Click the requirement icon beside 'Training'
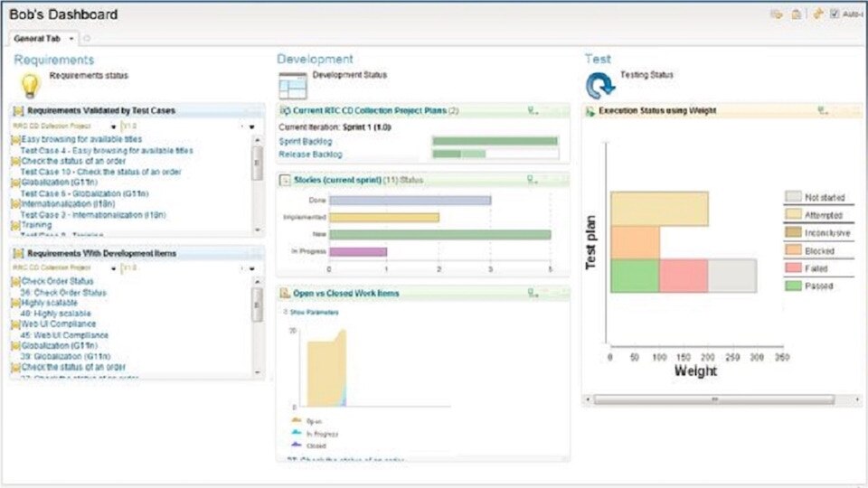Screen dimensions: 868x488 pos(15,226)
